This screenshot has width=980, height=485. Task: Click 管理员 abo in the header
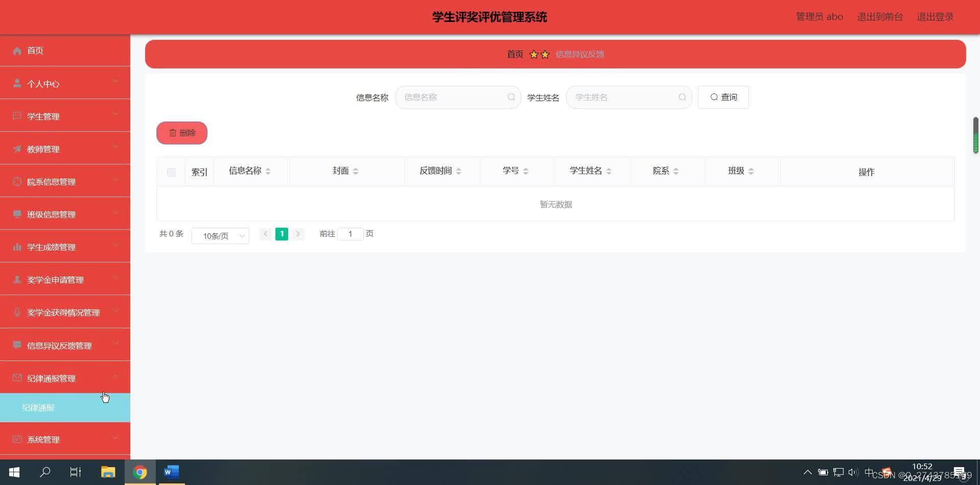coord(820,17)
